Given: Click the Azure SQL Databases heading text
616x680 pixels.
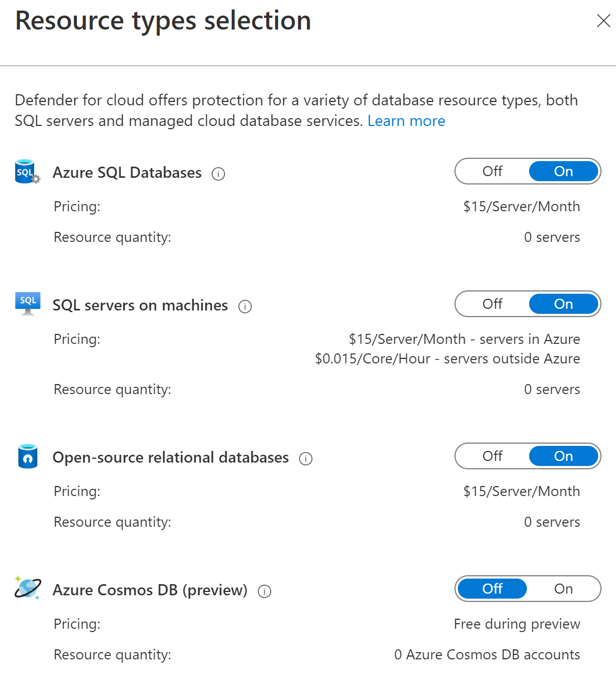Looking at the screenshot, I should (127, 173).
